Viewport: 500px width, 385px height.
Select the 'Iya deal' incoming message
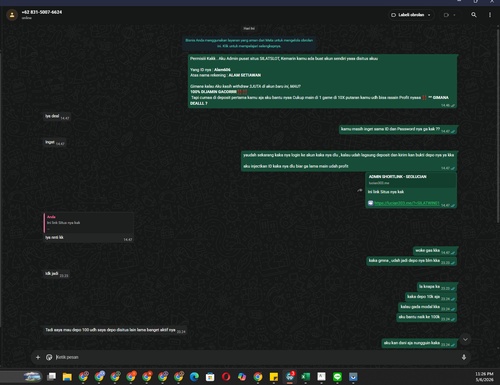57,116
